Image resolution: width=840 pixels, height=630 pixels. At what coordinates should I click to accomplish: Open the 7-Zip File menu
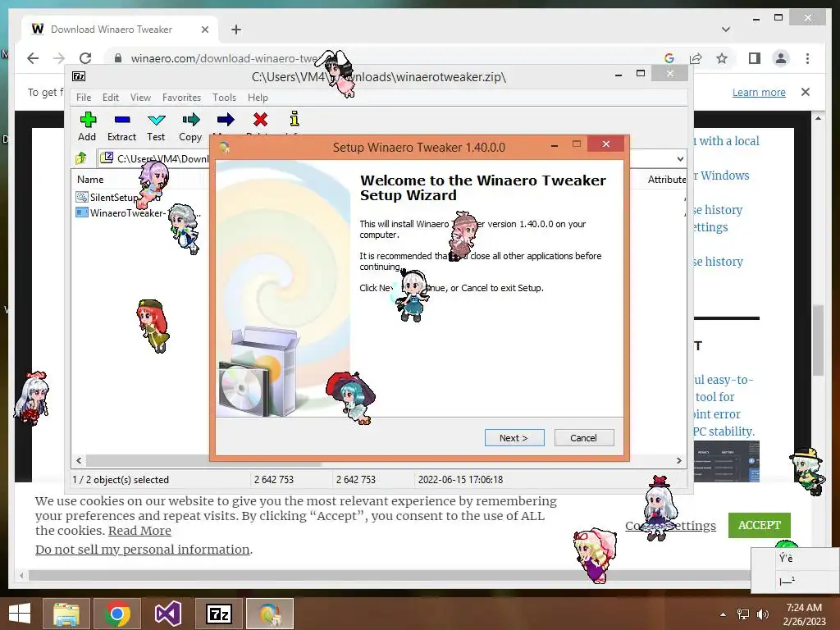[84, 98]
